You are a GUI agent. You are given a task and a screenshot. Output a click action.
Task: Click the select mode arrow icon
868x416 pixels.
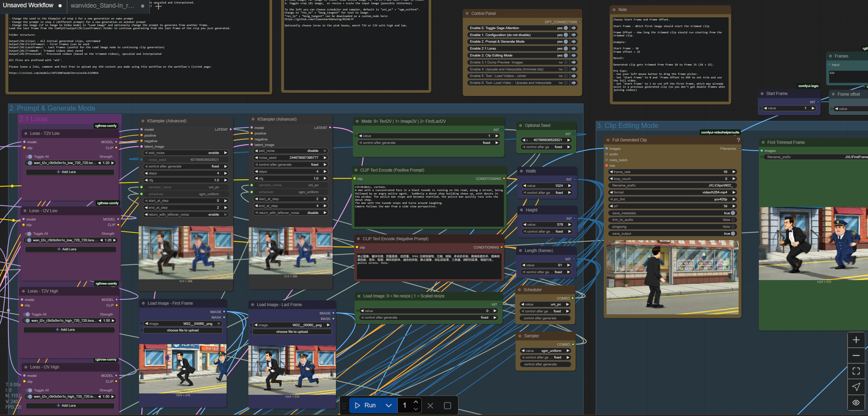[856, 387]
